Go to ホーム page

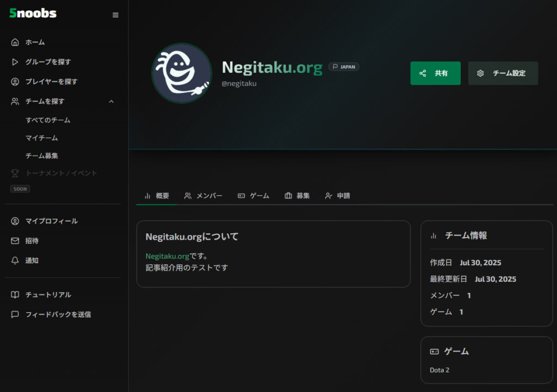coord(35,42)
